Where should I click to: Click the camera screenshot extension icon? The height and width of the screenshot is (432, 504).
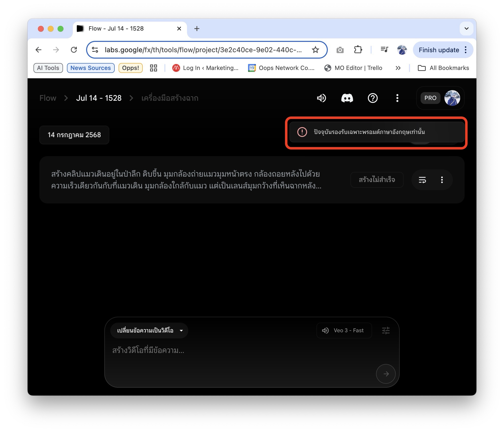point(340,50)
